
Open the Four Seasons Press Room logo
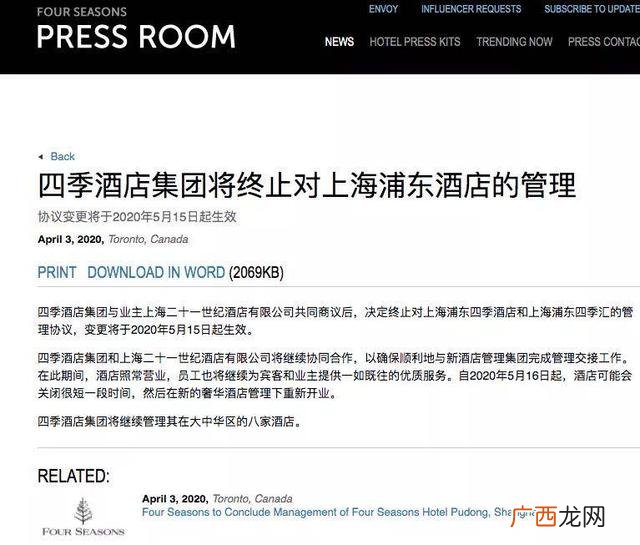pyautogui.click(x=136, y=28)
